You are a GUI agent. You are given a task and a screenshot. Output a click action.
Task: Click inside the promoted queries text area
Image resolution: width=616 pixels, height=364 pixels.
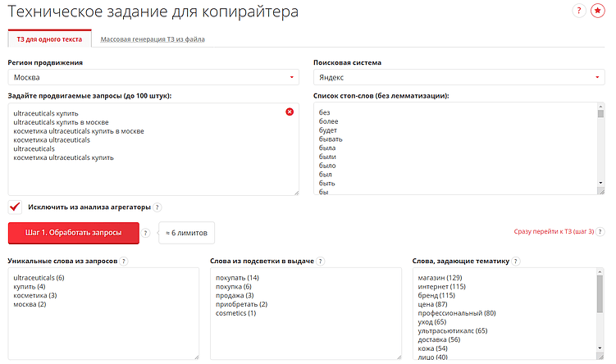pyautogui.click(x=153, y=149)
